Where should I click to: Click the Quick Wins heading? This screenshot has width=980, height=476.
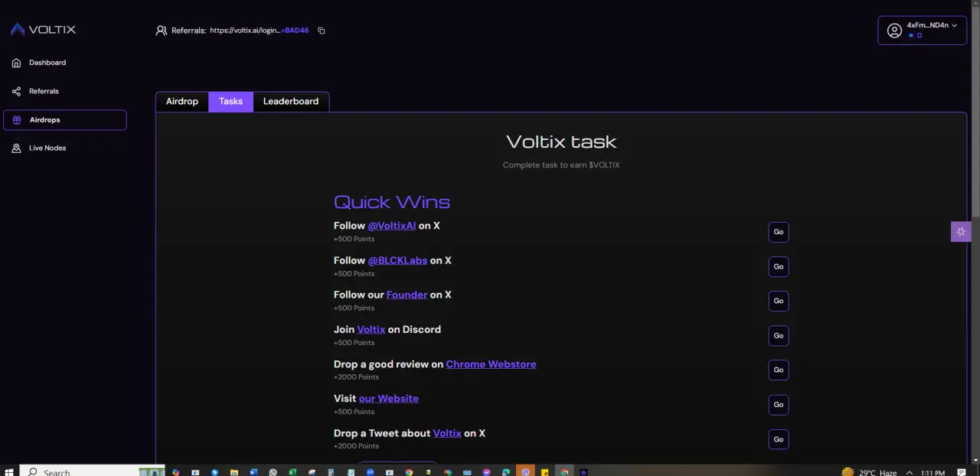(392, 202)
